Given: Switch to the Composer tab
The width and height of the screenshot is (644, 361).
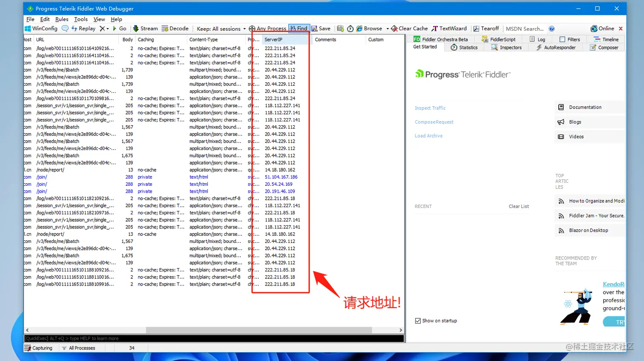Looking at the screenshot, I should point(604,47).
